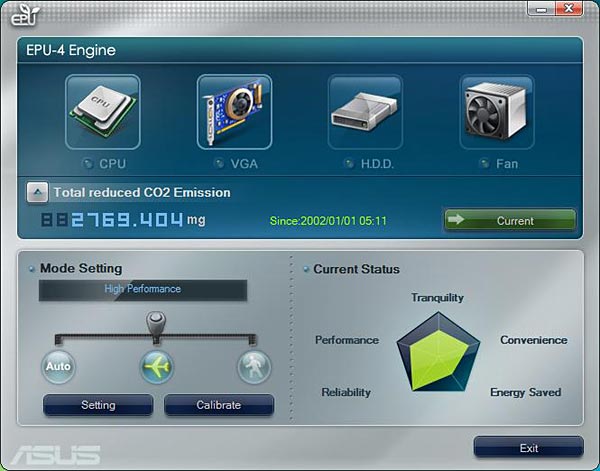Toggle the CPU status indicator dot
This screenshot has height=471, width=600.
tap(88, 164)
